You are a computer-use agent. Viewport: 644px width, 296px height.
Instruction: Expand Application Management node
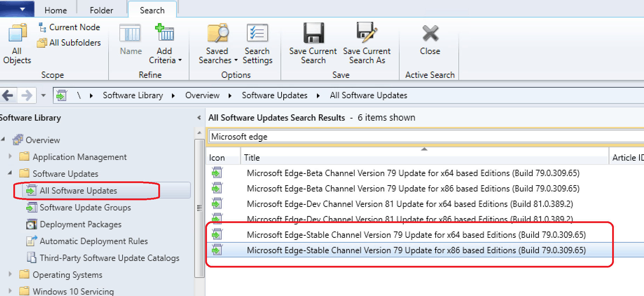click(x=10, y=156)
